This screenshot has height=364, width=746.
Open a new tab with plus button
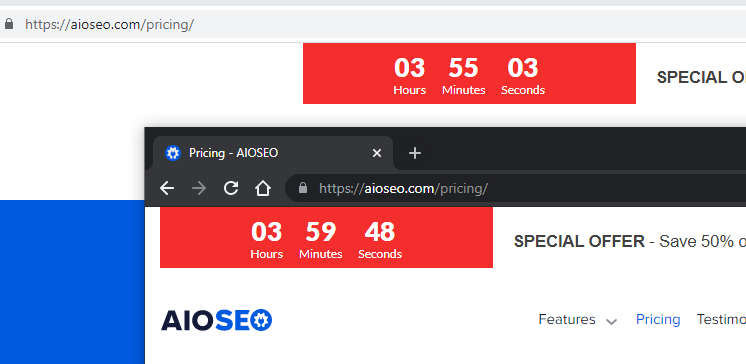point(415,153)
